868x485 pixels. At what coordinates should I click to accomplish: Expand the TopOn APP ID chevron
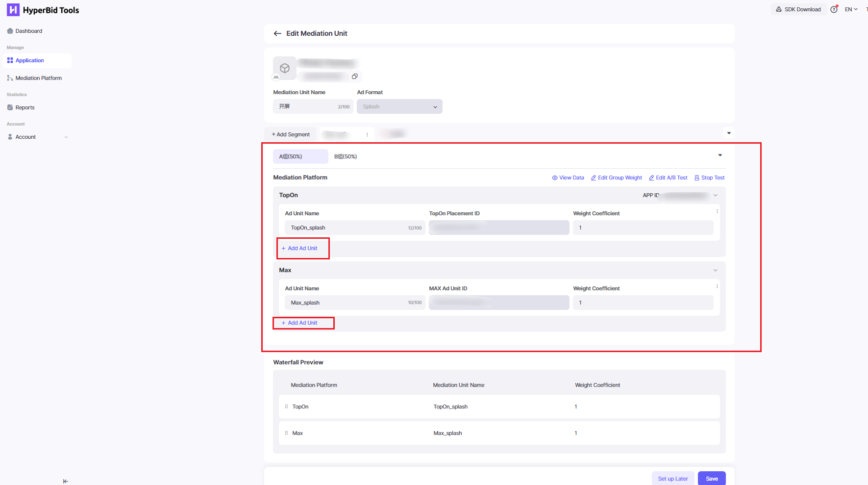pyautogui.click(x=715, y=195)
